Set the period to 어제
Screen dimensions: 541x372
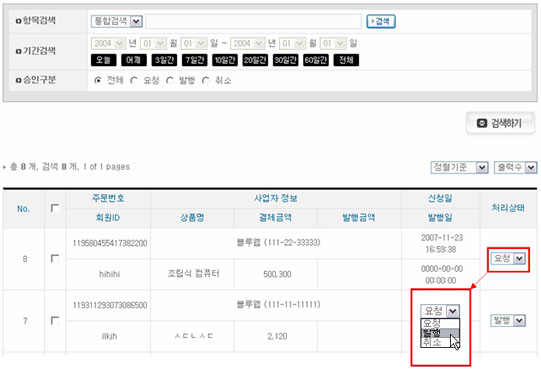click(134, 60)
